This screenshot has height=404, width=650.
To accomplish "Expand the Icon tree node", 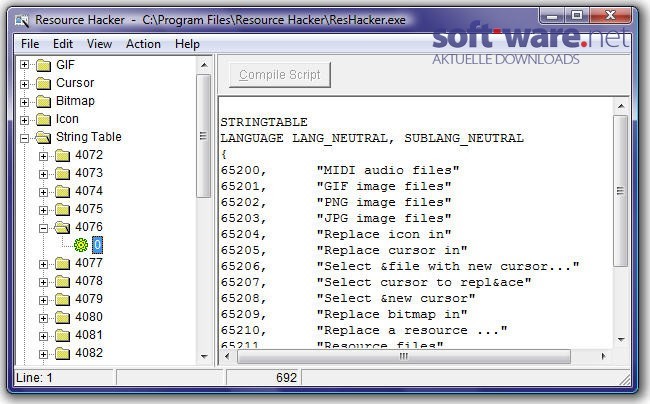I will tap(24, 120).
